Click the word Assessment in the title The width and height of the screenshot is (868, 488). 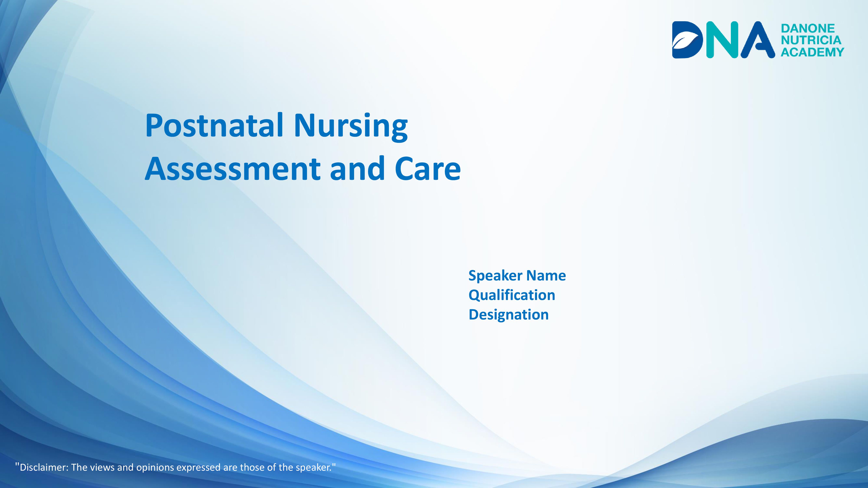tap(232, 169)
